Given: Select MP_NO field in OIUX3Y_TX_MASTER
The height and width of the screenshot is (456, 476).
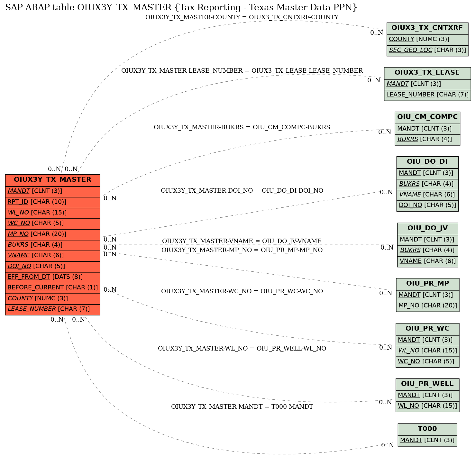Looking at the screenshot, I should point(53,234).
